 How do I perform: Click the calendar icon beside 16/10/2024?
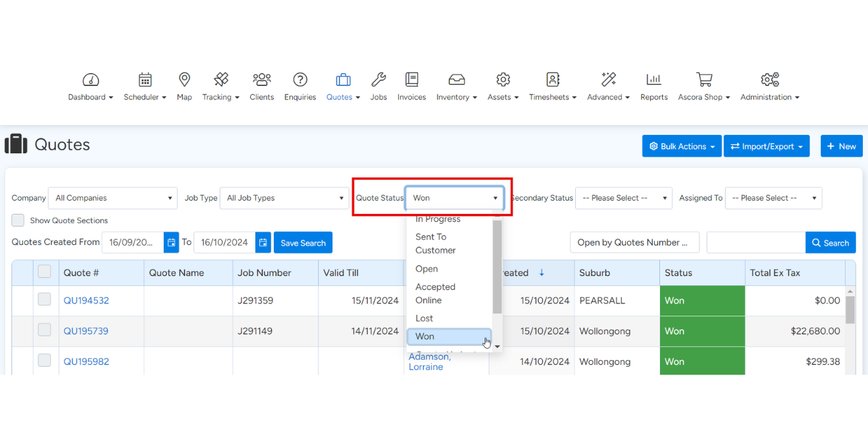[x=263, y=242]
